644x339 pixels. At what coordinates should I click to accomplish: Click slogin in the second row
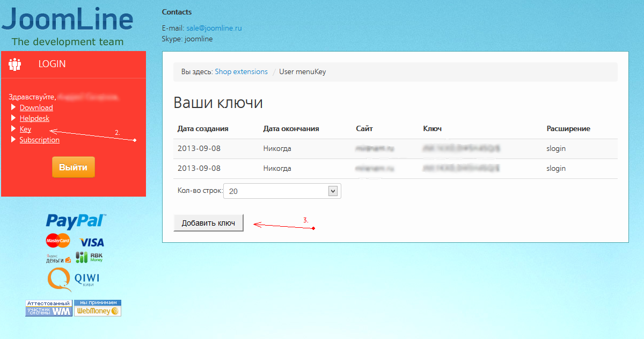coord(557,168)
